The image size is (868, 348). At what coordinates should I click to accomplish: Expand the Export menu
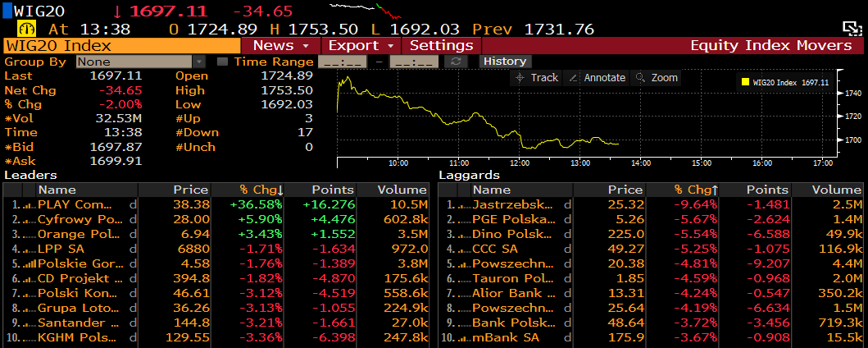pyautogui.click(x=360, y=45)
